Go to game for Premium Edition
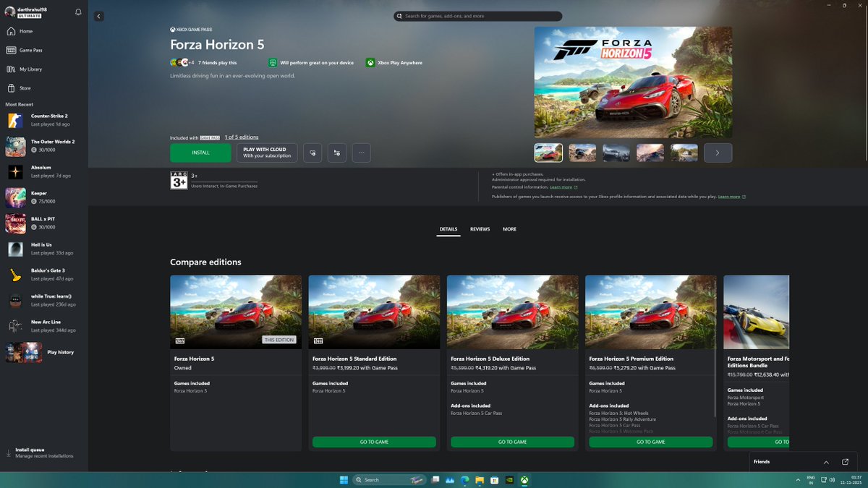 point(650,442)
